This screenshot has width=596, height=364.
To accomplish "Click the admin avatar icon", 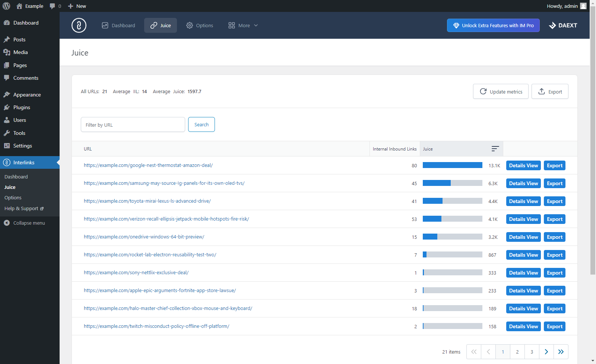I will click(583, 6).
